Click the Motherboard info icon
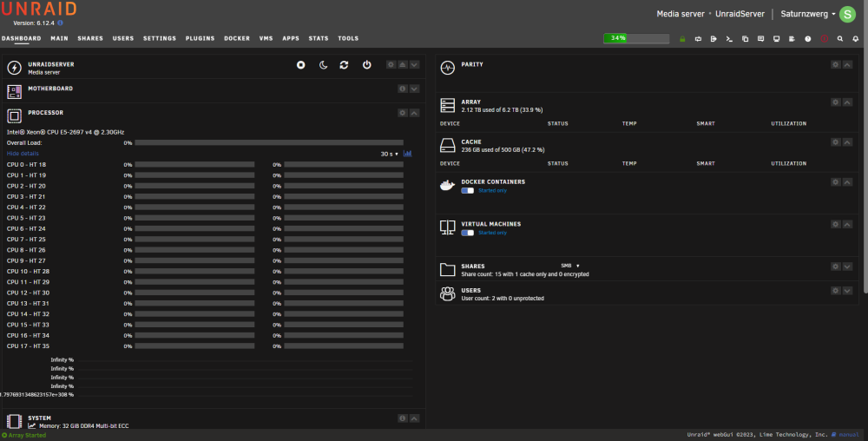 pyautogui.click(x=403, y=89)
